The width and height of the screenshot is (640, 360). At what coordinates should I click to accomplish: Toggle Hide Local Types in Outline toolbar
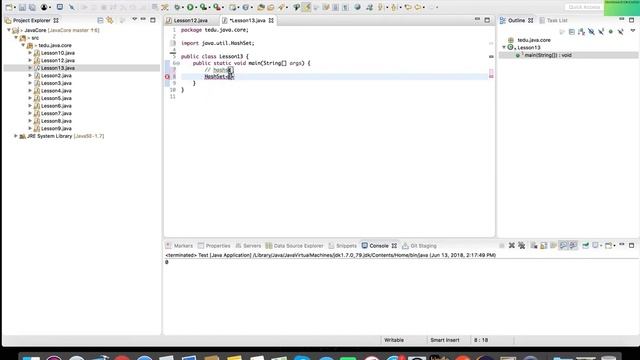click(x=620, y=32)
